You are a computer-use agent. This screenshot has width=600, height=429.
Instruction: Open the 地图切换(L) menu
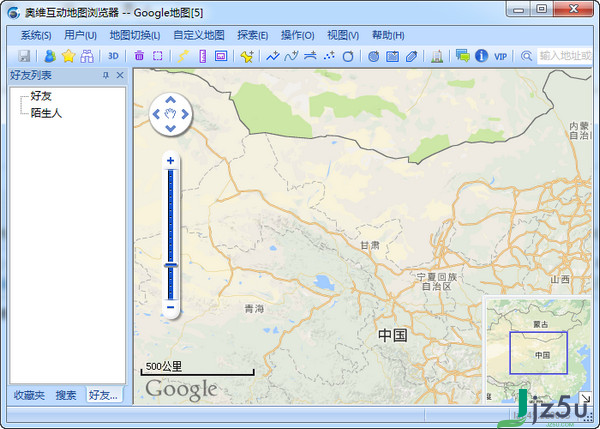[135, 35]
